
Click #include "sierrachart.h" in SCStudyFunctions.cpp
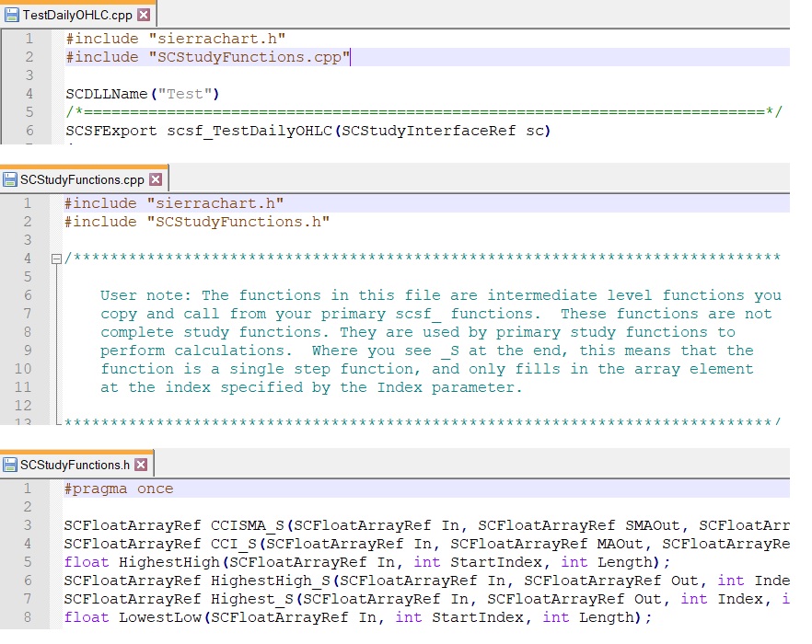(174, 203)
